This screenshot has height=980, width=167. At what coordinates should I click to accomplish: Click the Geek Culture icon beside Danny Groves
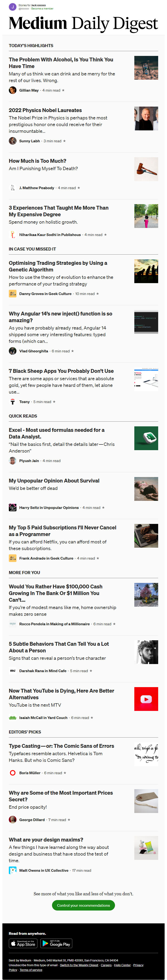click(13, 294)
